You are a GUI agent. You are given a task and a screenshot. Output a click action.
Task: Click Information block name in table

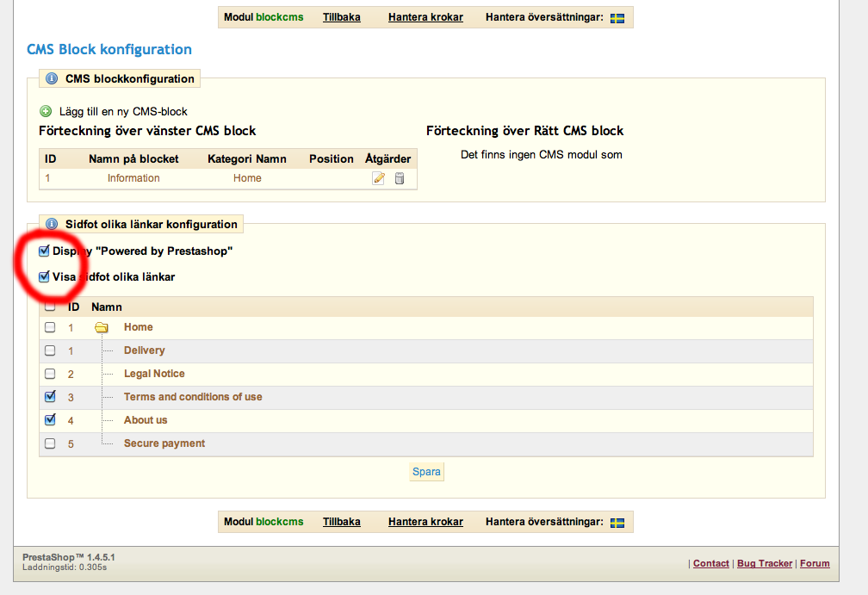pos(133,178)
